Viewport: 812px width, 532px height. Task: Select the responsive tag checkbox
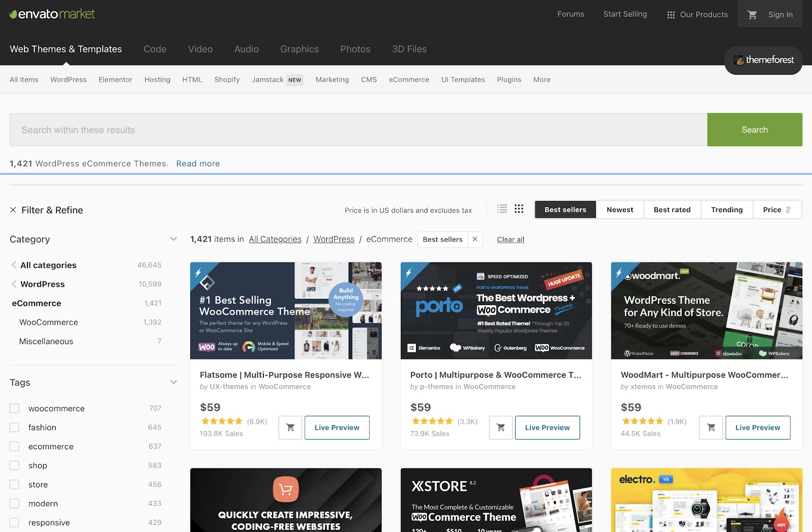[14, 523]
